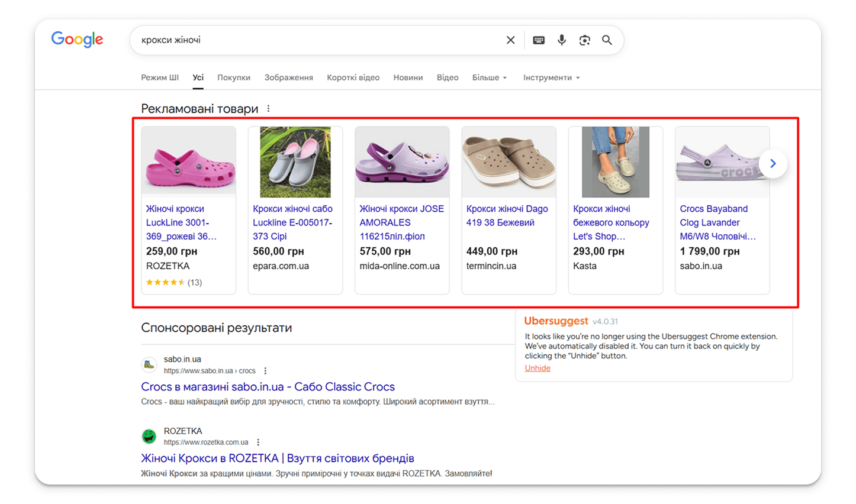Open the gray sabo crocs on grass image
Image resolution: width=856 pixels, height=504 pixels.
pos(295,162)
